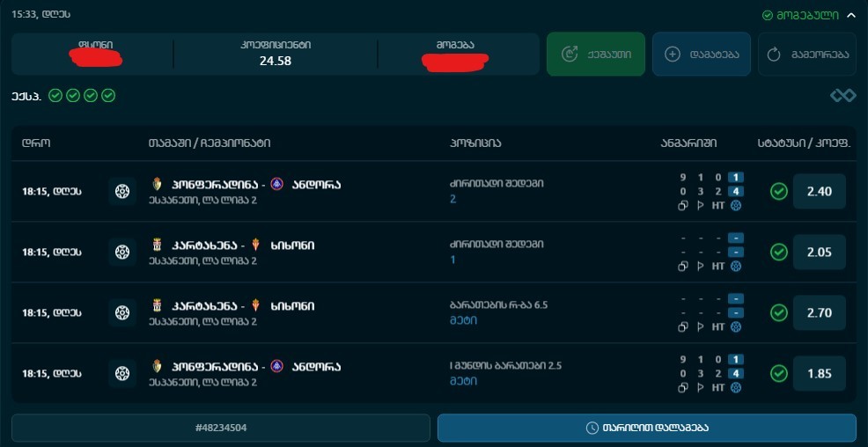Click the last green check circle next to ექსპ.
This screenshot has height=447, width=868.
click(108, 96)
